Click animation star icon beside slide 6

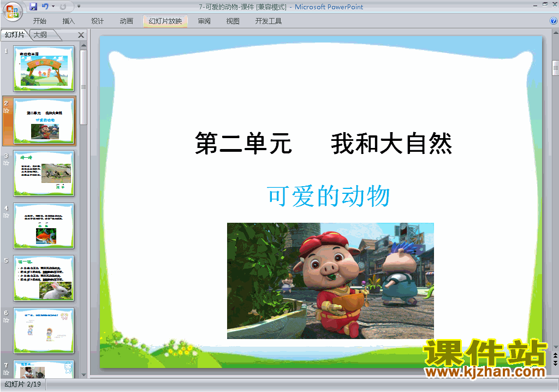(x=6, y=320)
